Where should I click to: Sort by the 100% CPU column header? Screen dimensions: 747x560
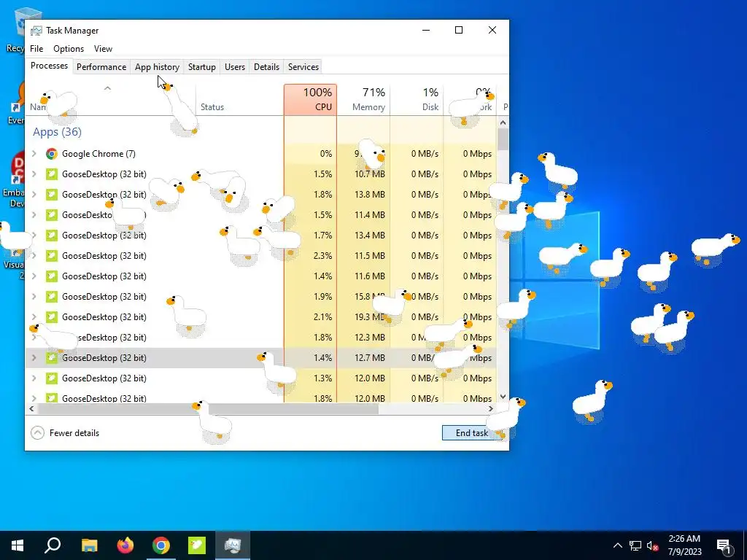(310, 99)
